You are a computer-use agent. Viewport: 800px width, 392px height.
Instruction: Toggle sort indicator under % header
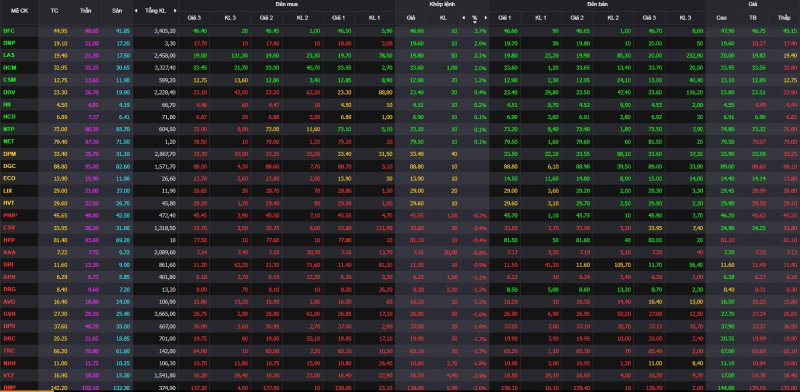474,22
